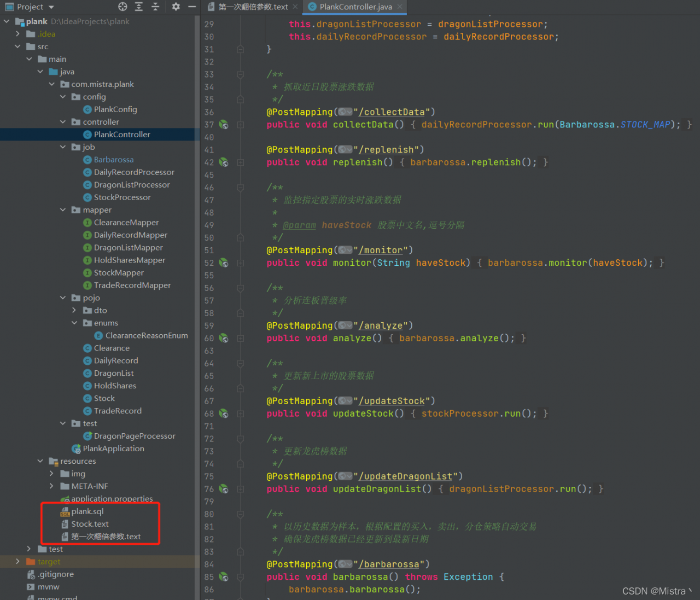Select TradeRecordMapper in the project tree
The height and width of the screenshot is (600, 700).
(132, 286)
